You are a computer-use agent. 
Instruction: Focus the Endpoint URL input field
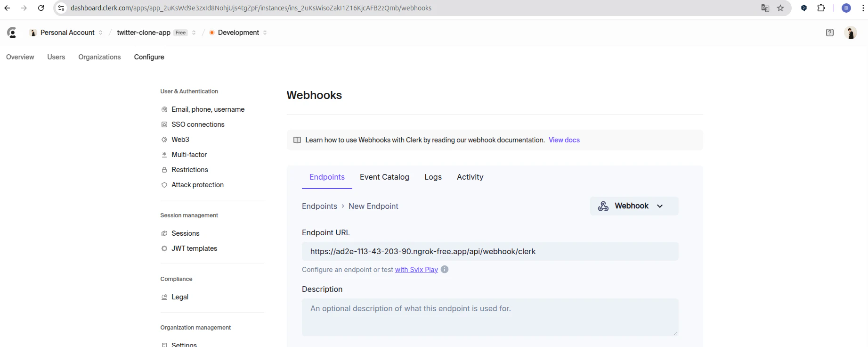490,251
